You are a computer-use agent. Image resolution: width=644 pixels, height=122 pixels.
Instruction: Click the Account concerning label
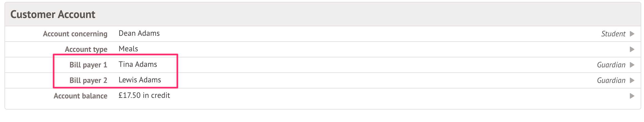pyautogui.click(x=75, y=34)
